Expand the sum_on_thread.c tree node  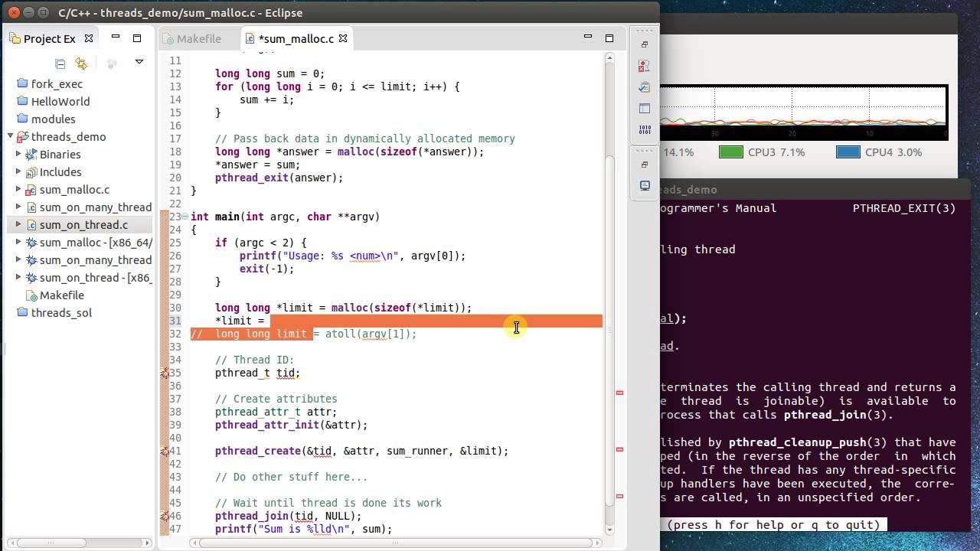pyautogui.click(x=19, y=224)
